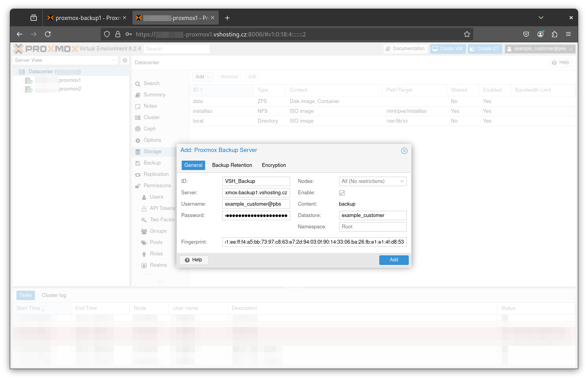Close the Add Proxmox Backup Server dialog
This screenshot has width=588, height=380.
pyautogui.click(x=404, y=151)
